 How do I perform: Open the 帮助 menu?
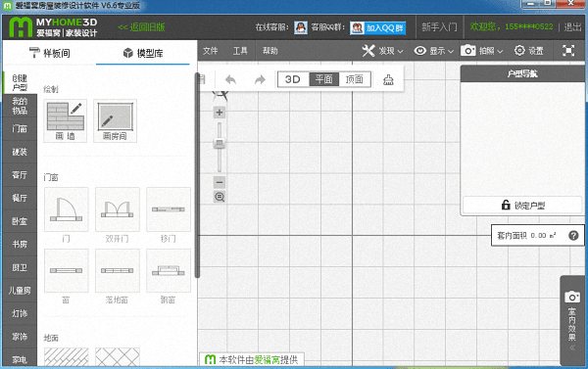pos(270,51)
